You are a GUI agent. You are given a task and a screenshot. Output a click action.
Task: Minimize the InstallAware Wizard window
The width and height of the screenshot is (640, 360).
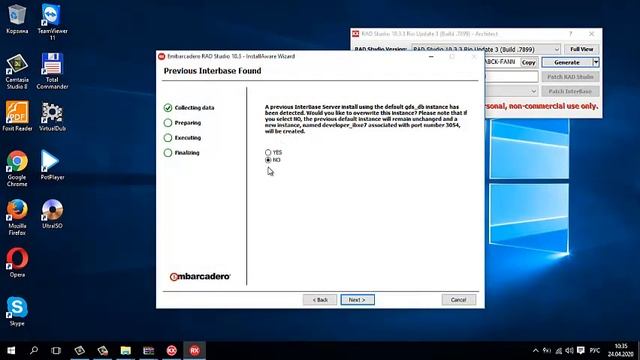coord(431,56)
